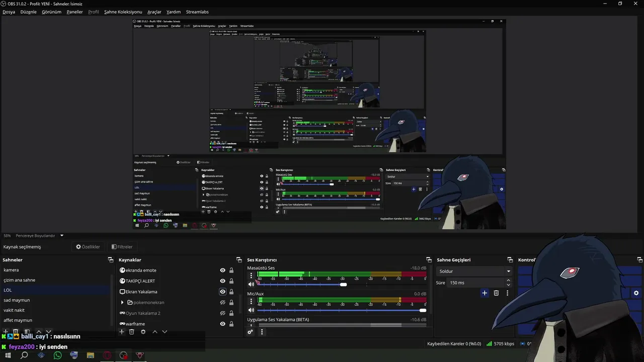Undock the Ses Karıştırıcı panel
Viewport: 644px width, 362px height.
[429, 260]
